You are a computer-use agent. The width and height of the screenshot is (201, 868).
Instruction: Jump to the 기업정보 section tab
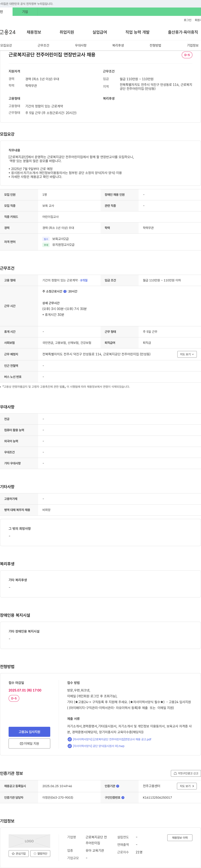pos(193,45)
